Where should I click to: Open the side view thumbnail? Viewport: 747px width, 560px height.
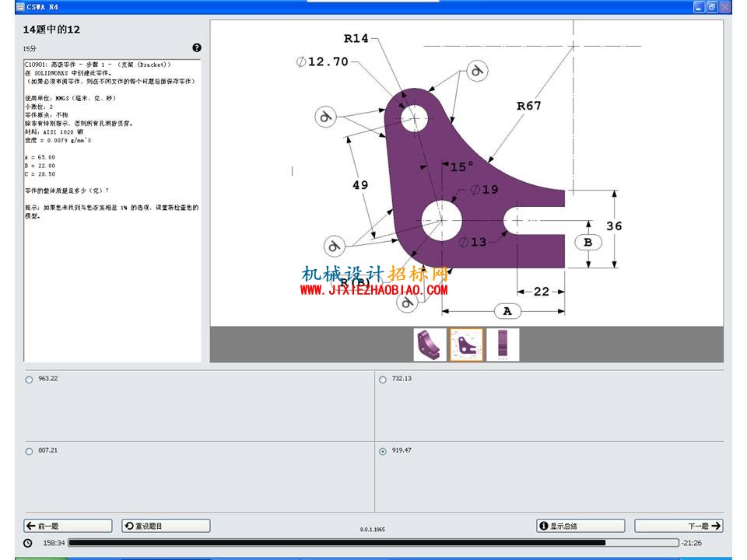pyautogui.click(x=503, y=345)
